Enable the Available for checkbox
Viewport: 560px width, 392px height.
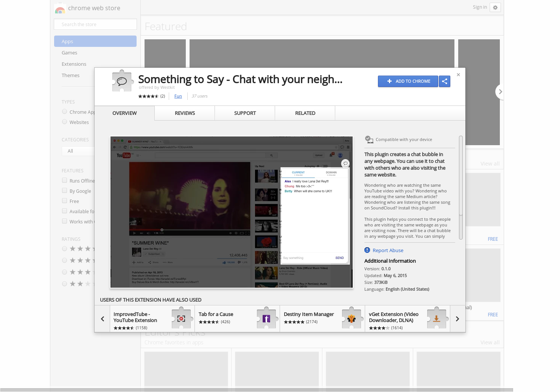pyautogui.click(x=64, y=211)
